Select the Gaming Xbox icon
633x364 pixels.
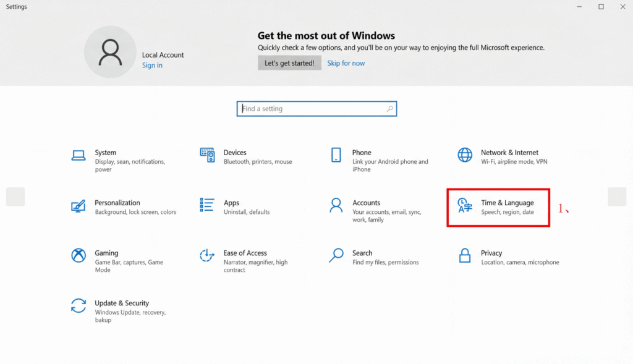79,255
